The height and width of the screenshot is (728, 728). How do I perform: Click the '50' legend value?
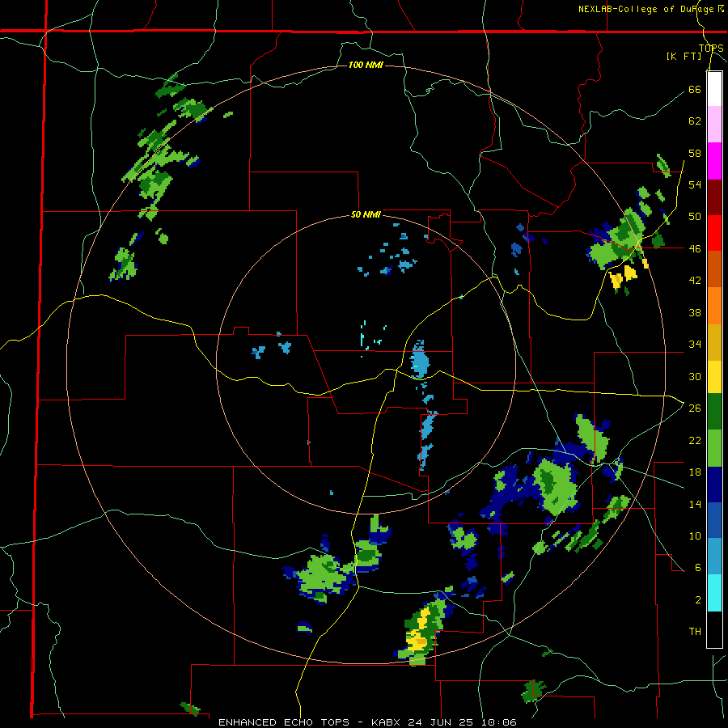[695, 216]
